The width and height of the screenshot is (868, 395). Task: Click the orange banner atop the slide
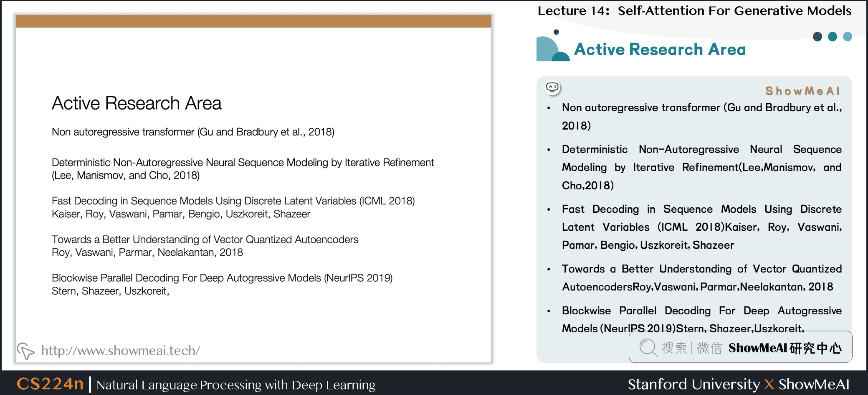pos(253,21)
